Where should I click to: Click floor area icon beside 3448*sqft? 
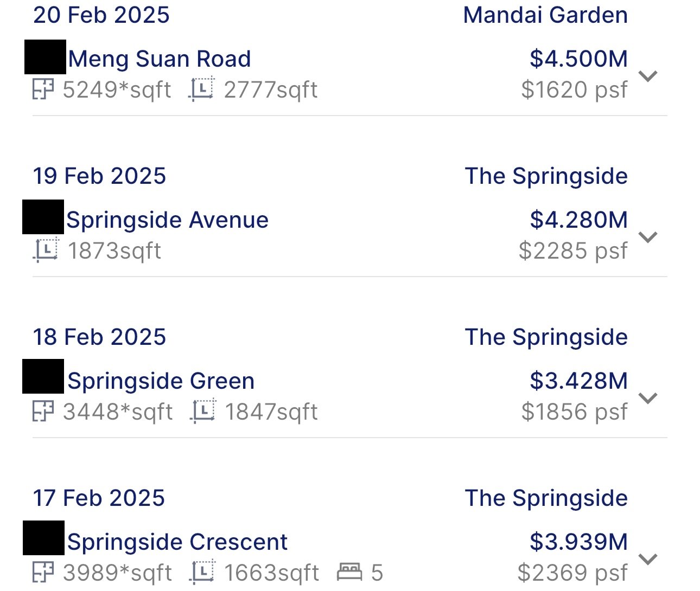43,411
